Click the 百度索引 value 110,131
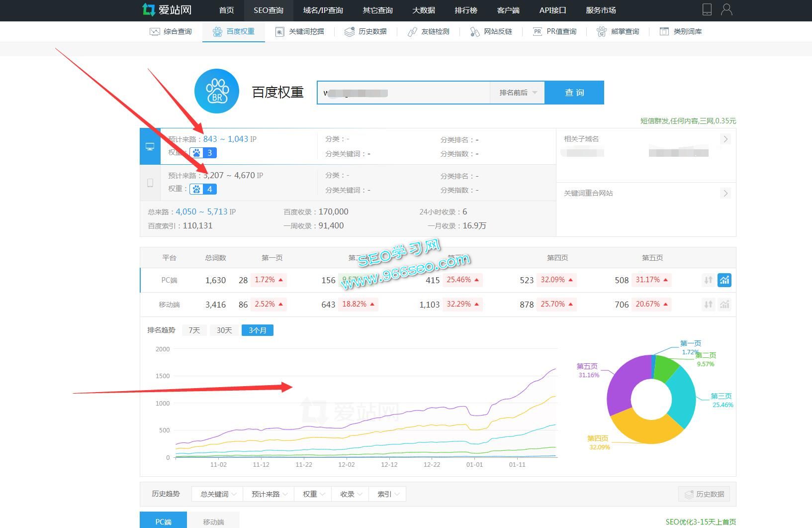This screenshot has width=812, height=528. click(197, 226)
